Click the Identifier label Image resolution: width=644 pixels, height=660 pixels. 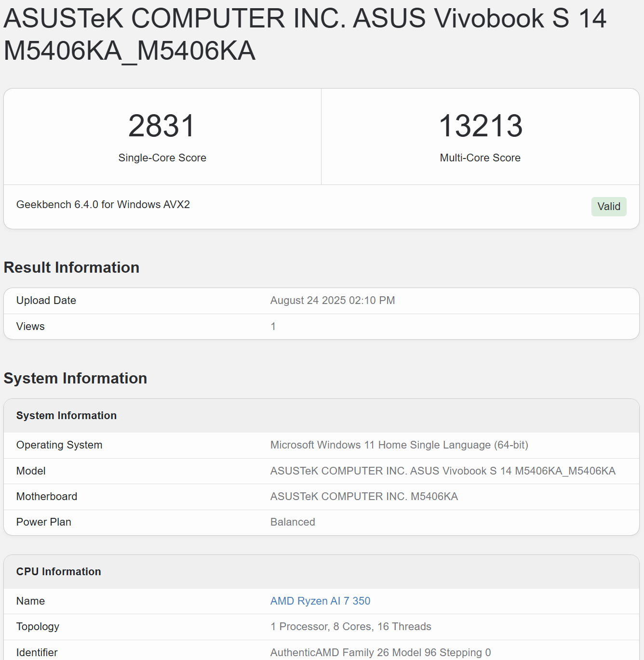tap(37, 652)
